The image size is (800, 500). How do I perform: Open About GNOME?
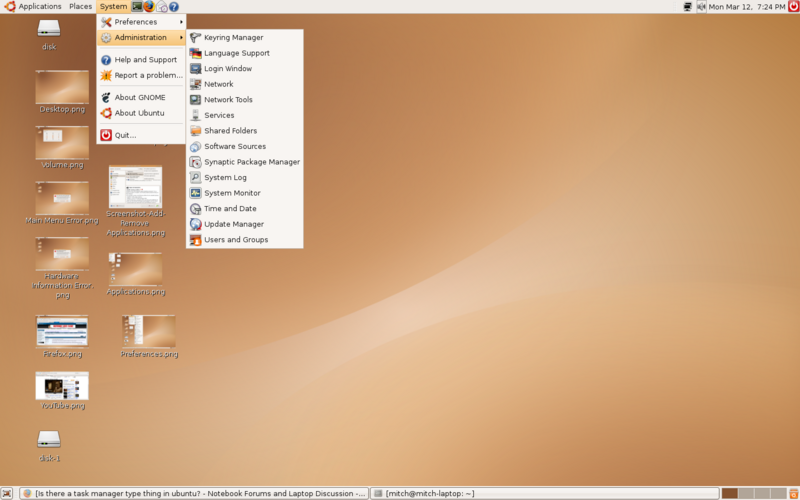coord(141,97)
